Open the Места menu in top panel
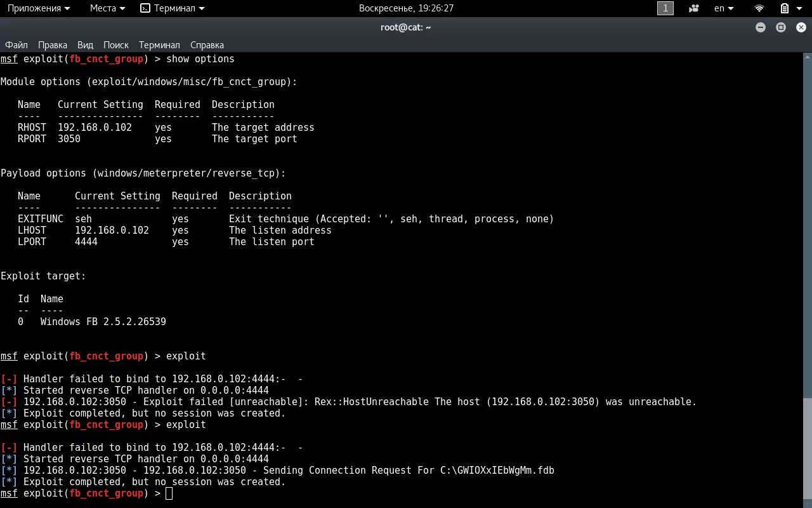 pyautogui.click(x=108, y=8)
